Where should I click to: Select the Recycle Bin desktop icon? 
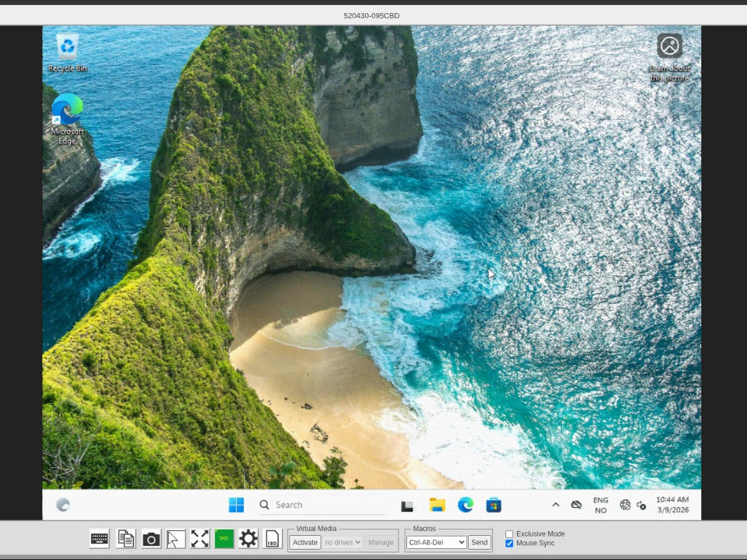pos(67,53)
